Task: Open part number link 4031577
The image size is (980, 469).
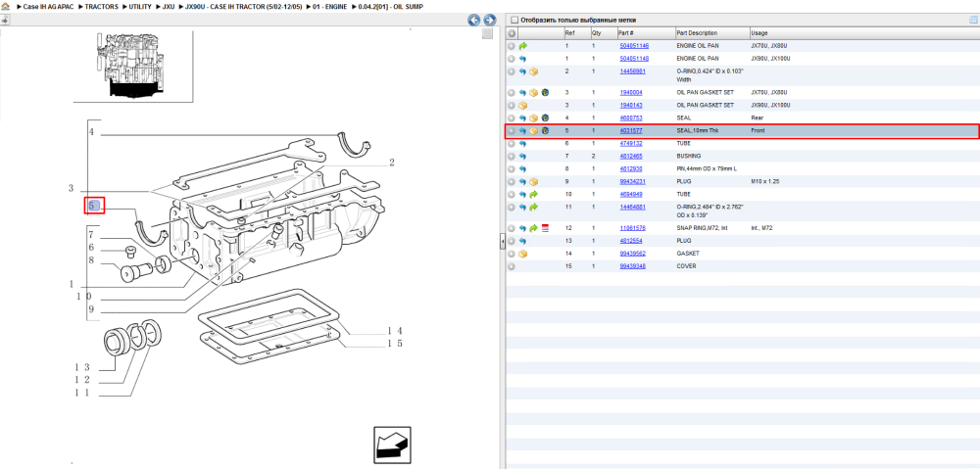Action: pos(630,131)
